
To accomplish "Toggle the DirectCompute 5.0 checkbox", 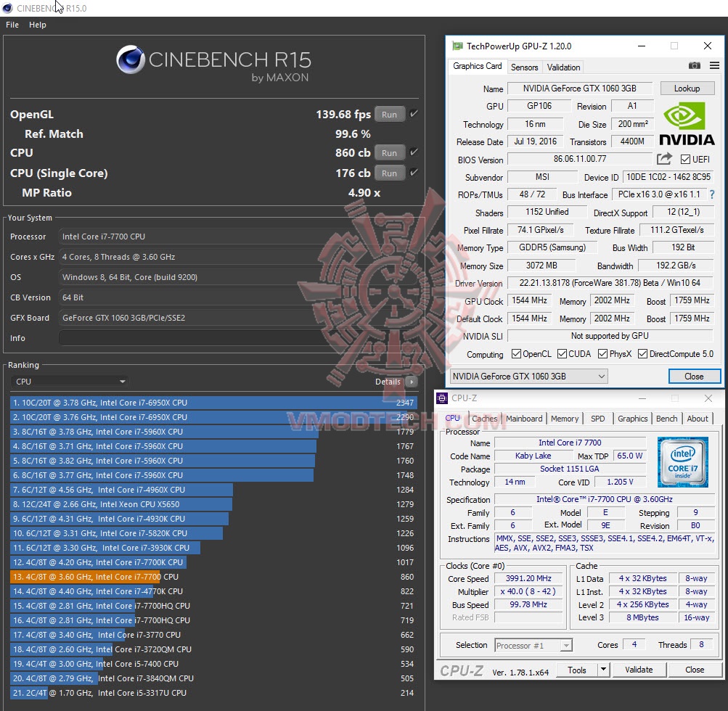I will pos(642,354).
